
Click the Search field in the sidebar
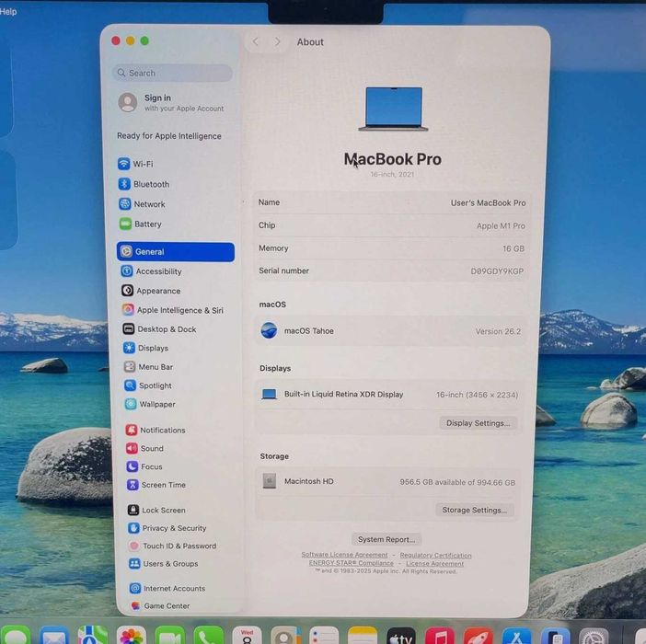tap(172, 73)
